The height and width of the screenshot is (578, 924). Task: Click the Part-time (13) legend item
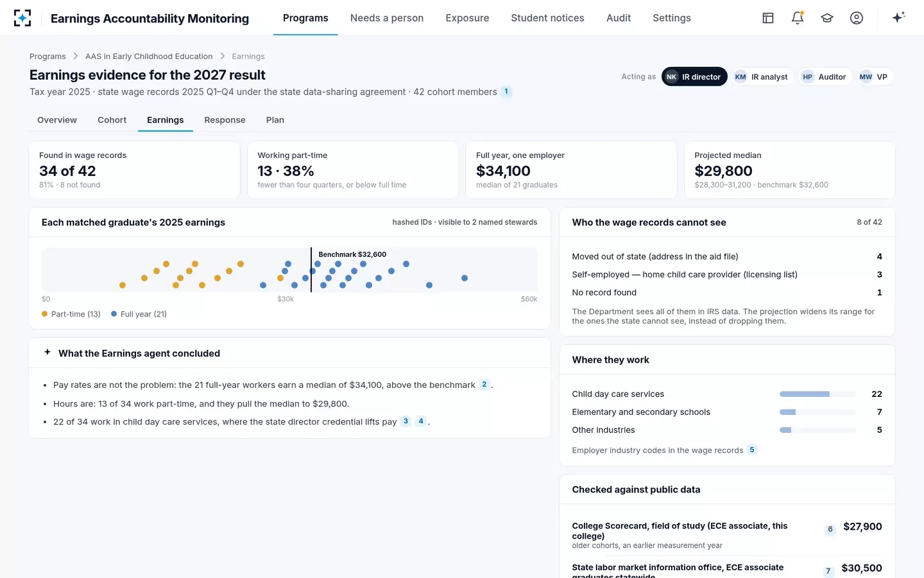71,314
